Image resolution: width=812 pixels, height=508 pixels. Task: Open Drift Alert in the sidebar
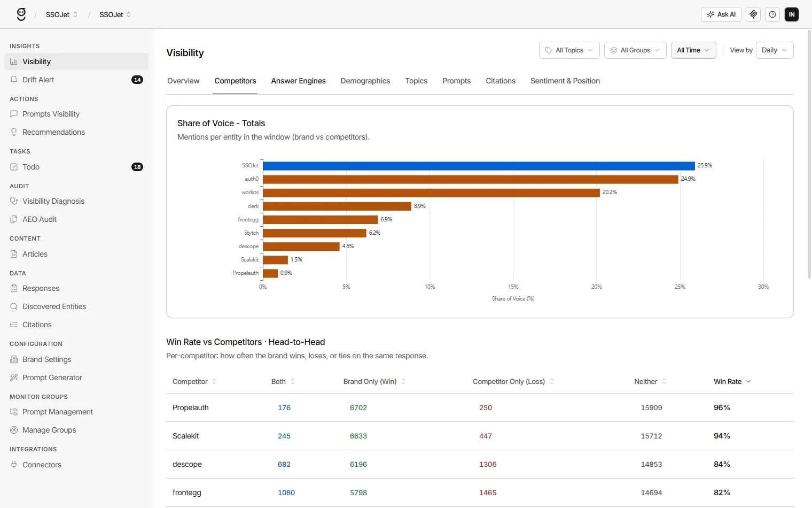coord(76,80)
